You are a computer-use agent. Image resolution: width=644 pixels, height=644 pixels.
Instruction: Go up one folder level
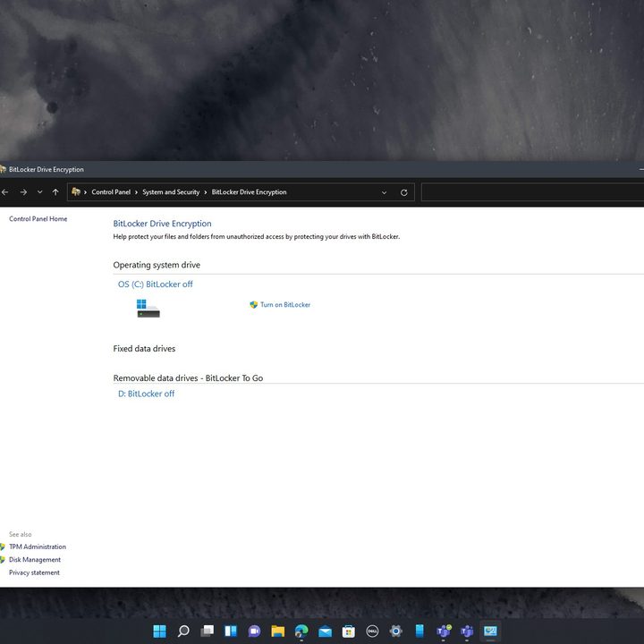tap(55, 191)
